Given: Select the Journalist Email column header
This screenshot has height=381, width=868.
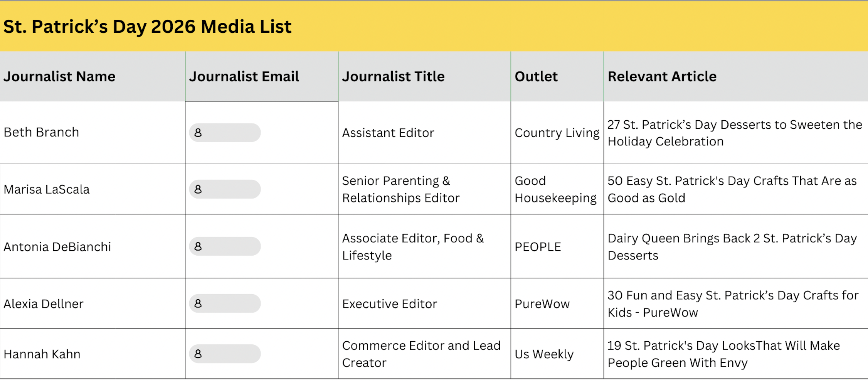Looking at the screenshot, I should point(244,76).
